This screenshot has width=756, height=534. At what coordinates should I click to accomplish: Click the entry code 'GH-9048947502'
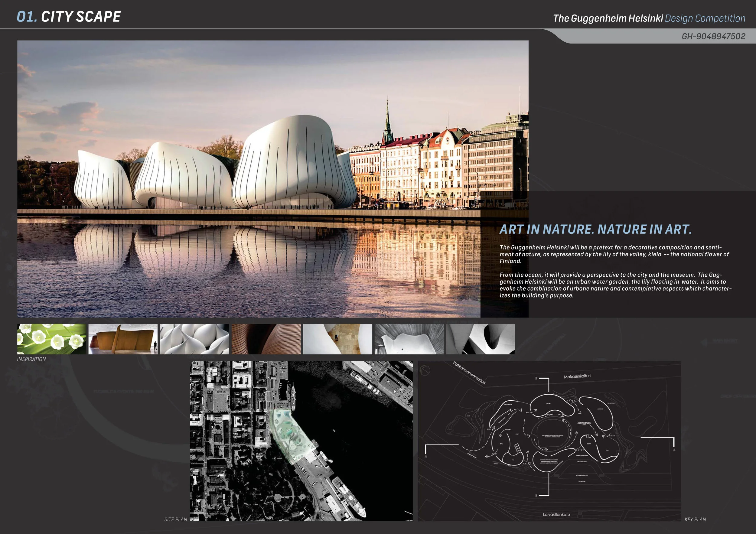[714, 36]
